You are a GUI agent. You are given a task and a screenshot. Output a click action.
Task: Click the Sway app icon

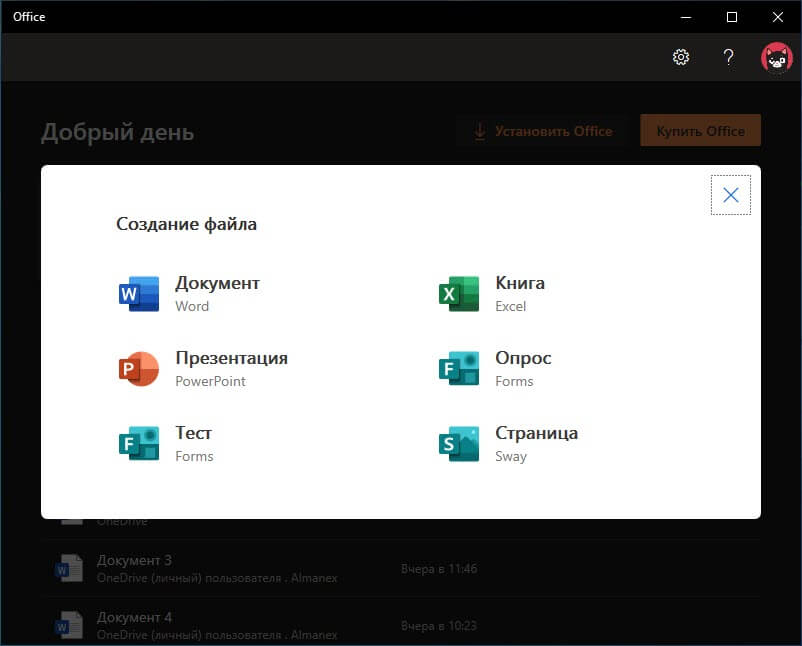pyautogui.click(x=458, y=444)
